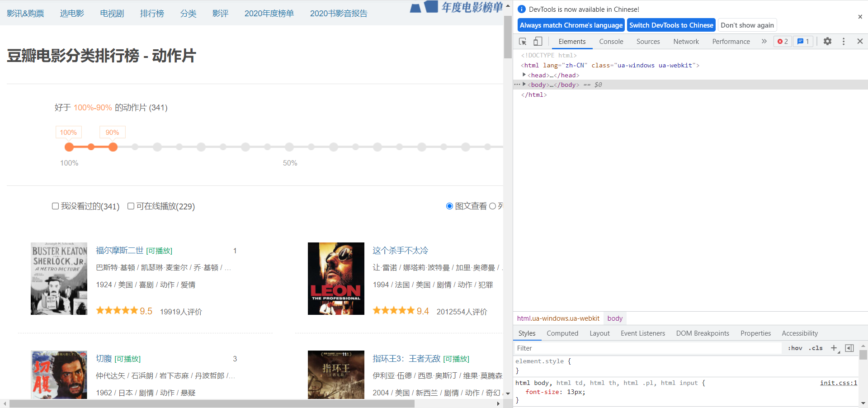Image resolution: width=868 pixels, height=408 pixels.
Task: Click the 影讯&购票 nav link
Action: click(25, 13)
